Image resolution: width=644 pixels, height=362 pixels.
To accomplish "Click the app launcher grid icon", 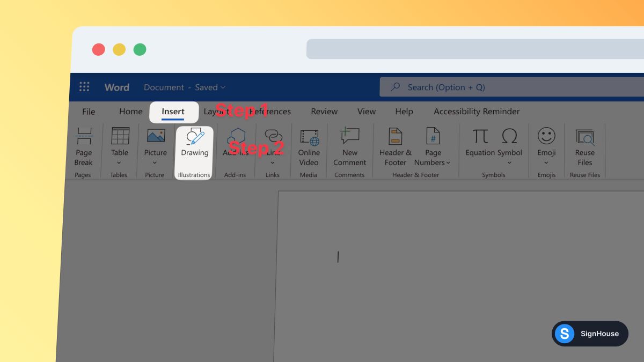I will click(84, 86).
